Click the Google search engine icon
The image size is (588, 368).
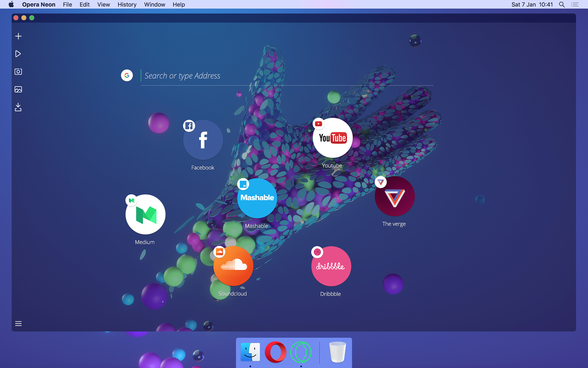click(127, 75)
